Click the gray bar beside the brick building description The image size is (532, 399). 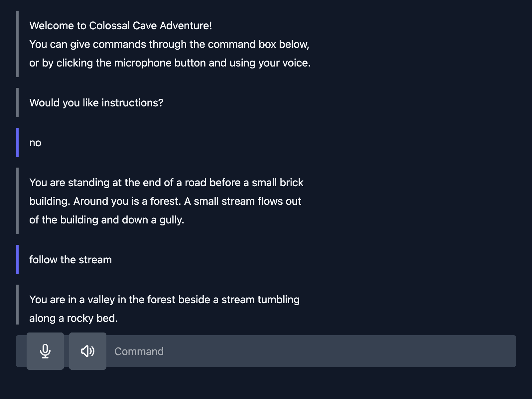click(x=17, y=201)
